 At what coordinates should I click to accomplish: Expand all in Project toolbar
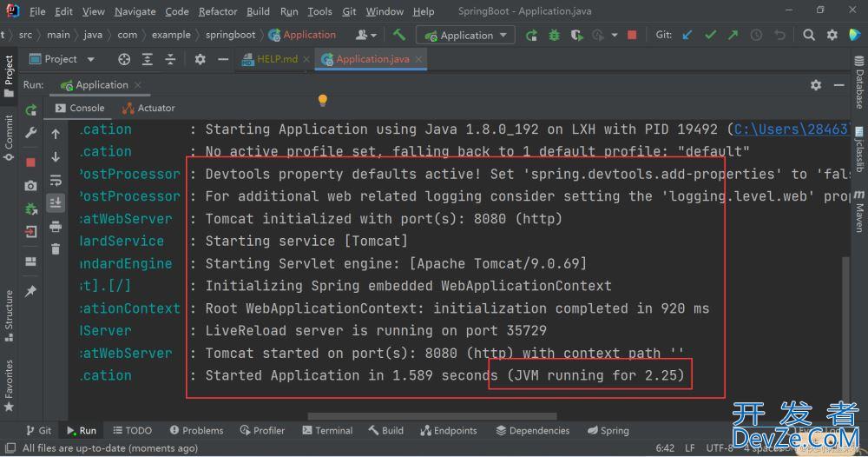tap(148, 59)
